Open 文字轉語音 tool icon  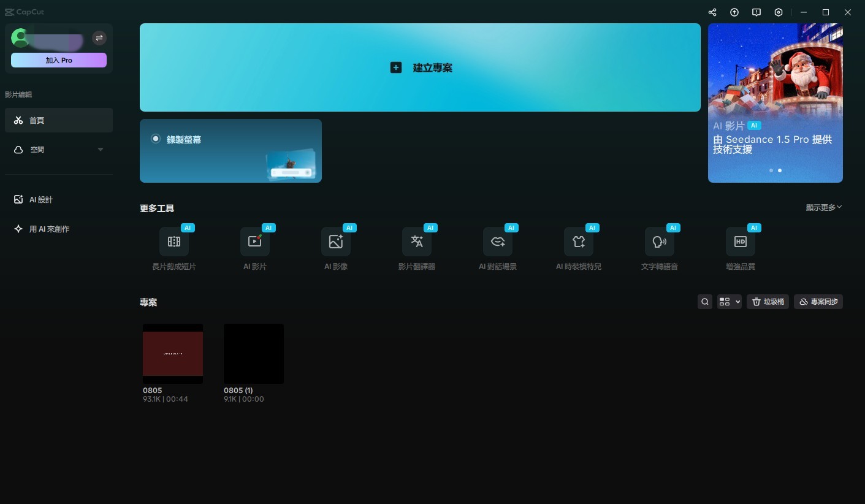[x=660, y=242]
